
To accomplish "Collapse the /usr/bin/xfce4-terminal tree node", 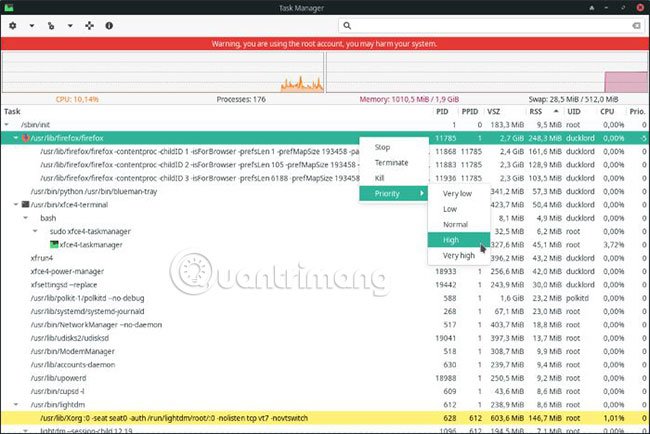I will coord(16,204).
